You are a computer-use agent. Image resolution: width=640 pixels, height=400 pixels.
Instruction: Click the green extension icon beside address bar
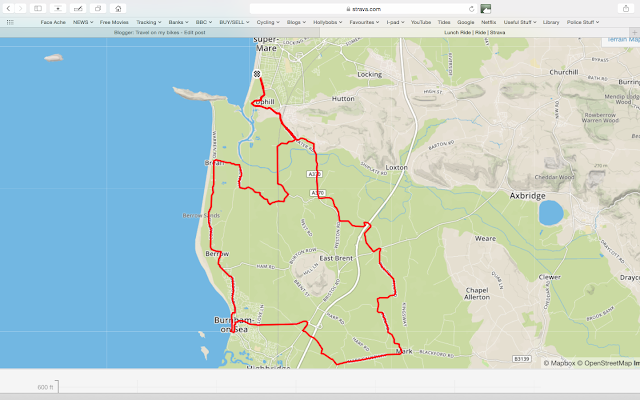coord(486,9)
